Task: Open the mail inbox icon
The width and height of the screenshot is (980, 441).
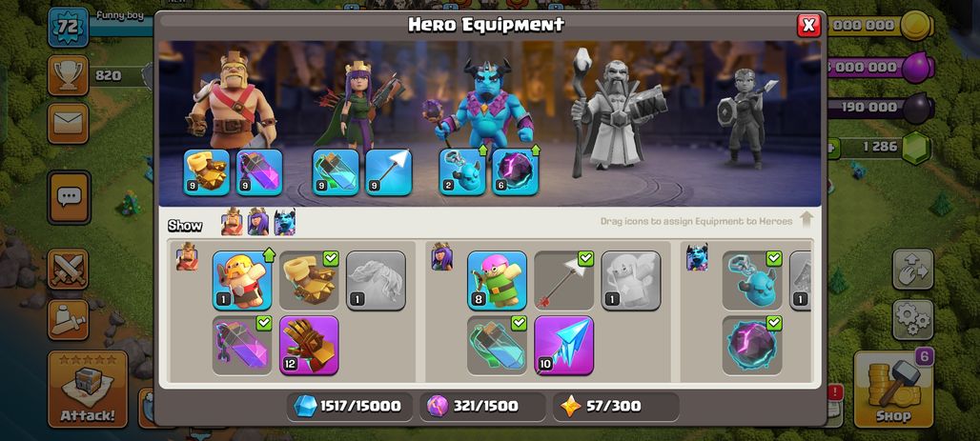Action: [68, 123]
